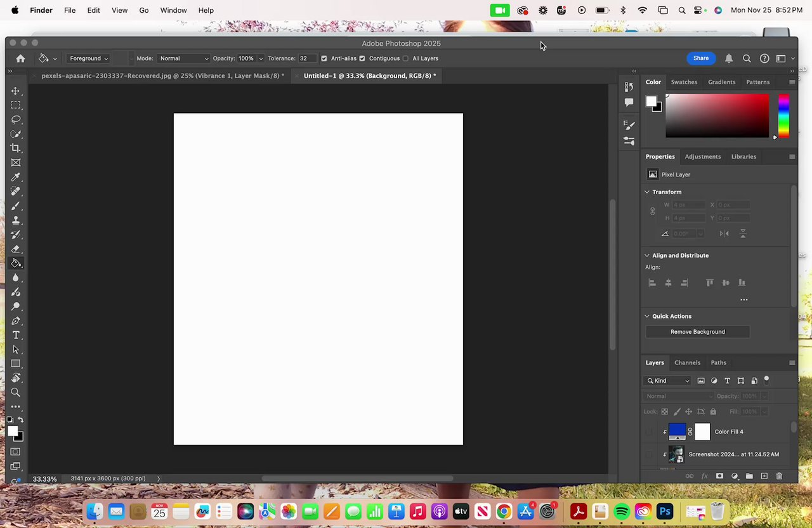Toggle Quick Mask mode
The image size is (812, 528).
[x=16, y=452]
